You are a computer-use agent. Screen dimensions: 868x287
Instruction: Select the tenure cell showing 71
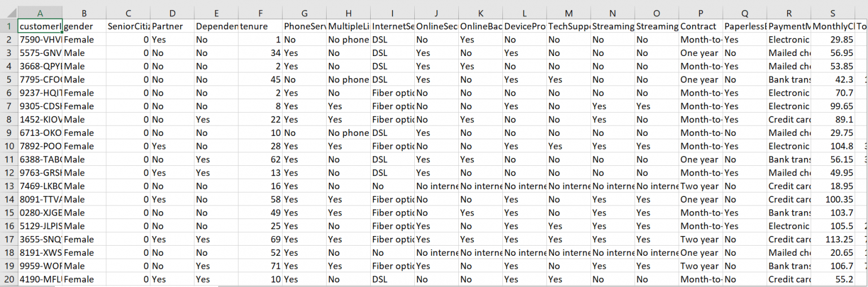click(x=260, y=266)
